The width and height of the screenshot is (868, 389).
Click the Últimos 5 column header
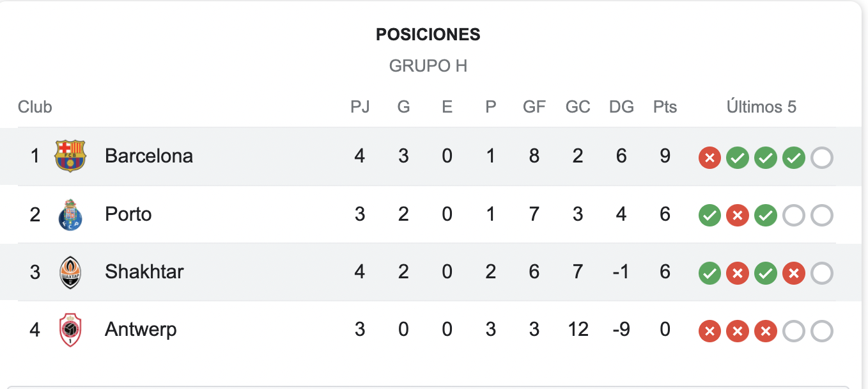pos(761,107)
